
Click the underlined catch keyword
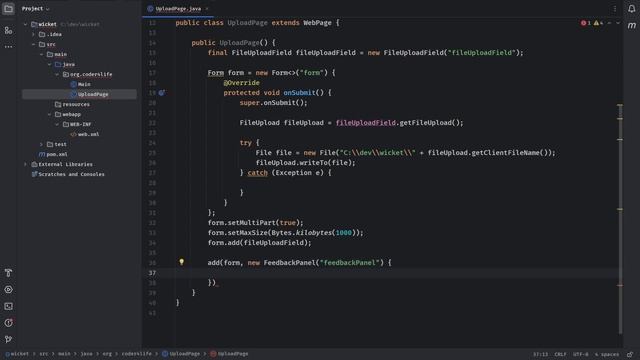tap(258, 173)
